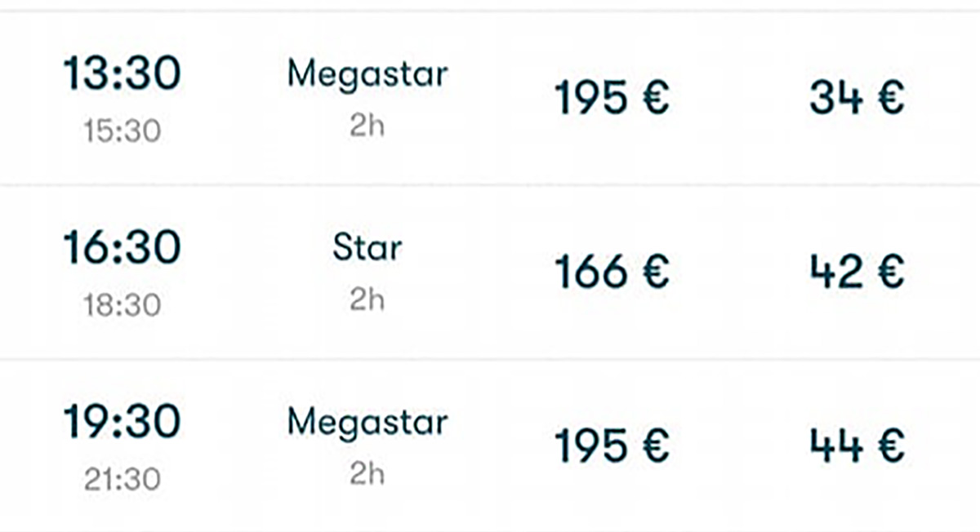Image resolution: width=980 pixels, height=532 pixels.
Task: Select the 42 € price
Action: [857, 272]
